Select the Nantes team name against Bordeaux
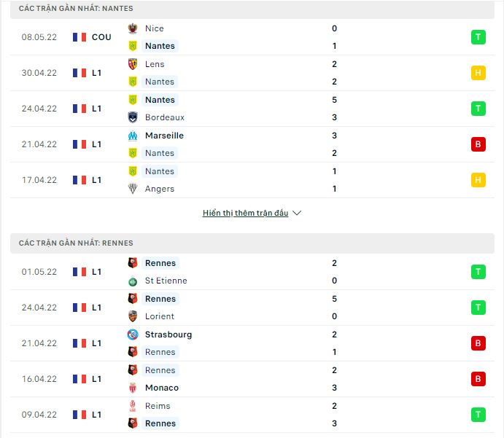 tap(160, 100)
